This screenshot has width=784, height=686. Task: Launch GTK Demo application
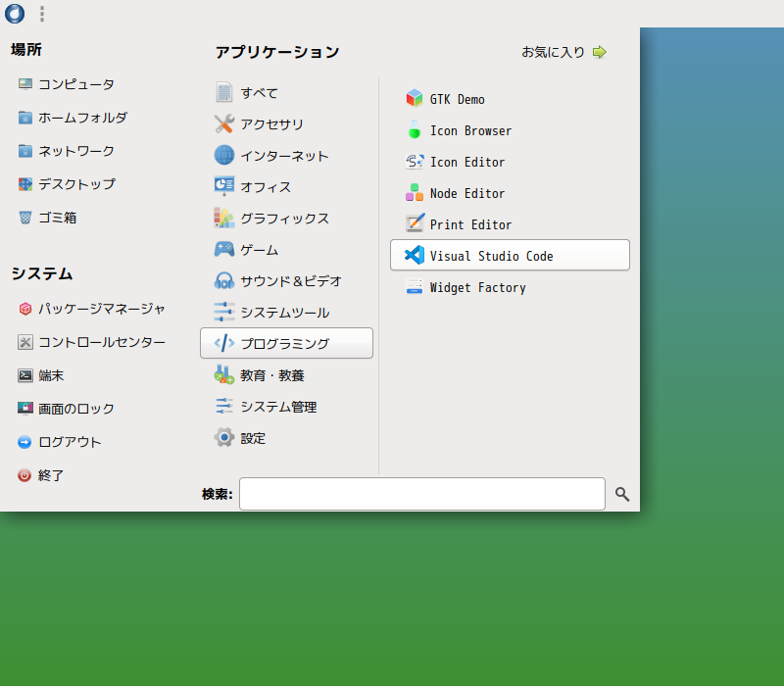click(510, 99)
